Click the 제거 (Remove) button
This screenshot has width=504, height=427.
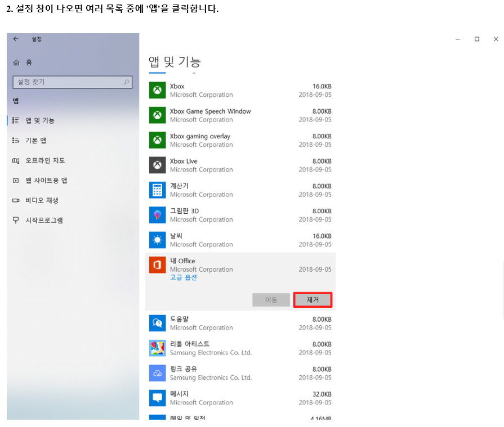click(x=313, y=300)
